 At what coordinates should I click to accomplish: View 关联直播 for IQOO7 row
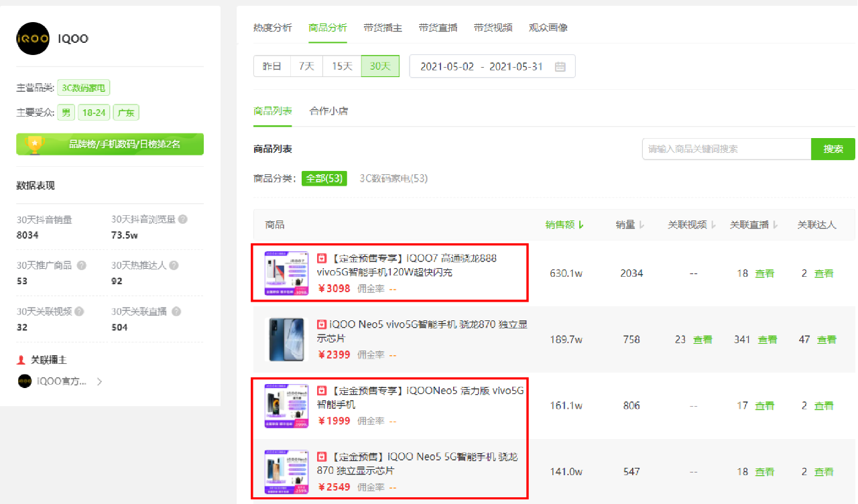coord(765,273)
